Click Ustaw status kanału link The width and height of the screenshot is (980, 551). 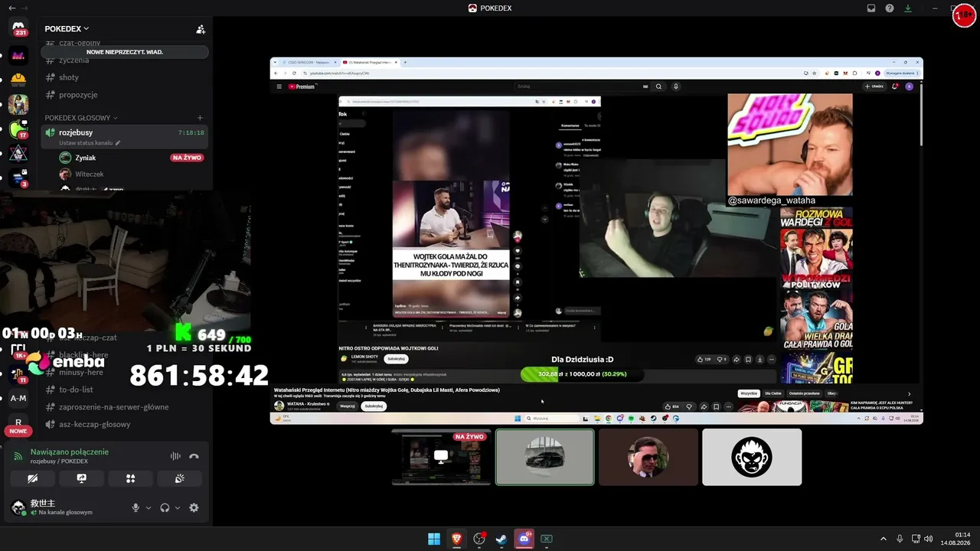pyautogui.click(x=86, y=143)
